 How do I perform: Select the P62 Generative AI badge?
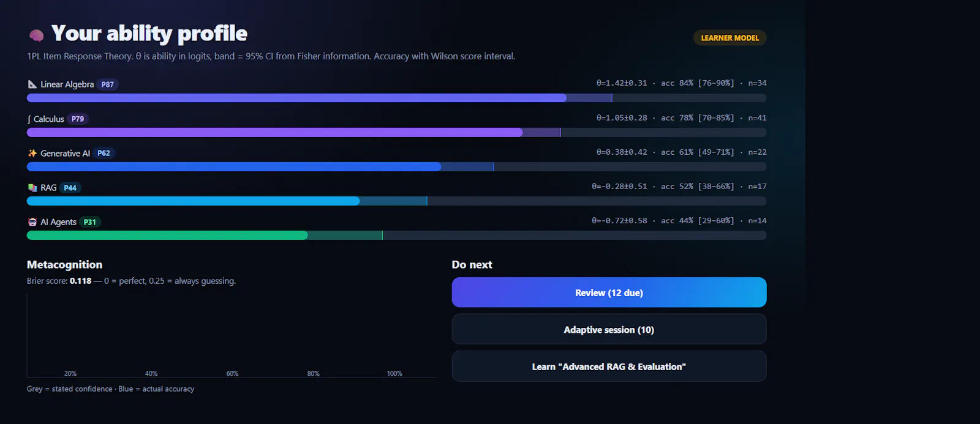point(104,154)
